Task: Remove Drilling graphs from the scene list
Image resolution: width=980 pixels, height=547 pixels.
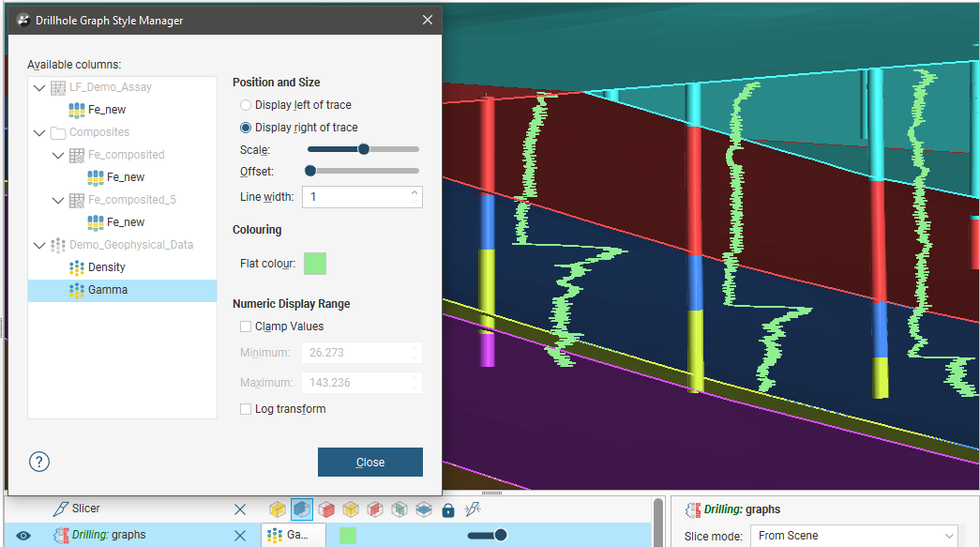Action: [240, 536]
